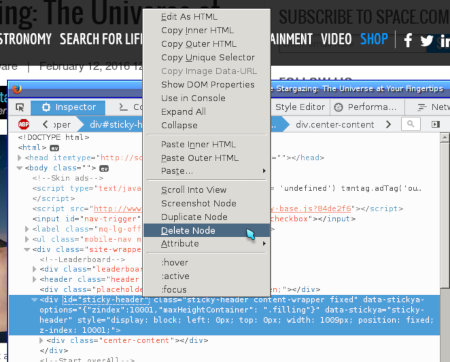The width and height of the screenshot is (450, 362).
Task: Choose Expand All menu entry
Action: (x=207, y=112)
